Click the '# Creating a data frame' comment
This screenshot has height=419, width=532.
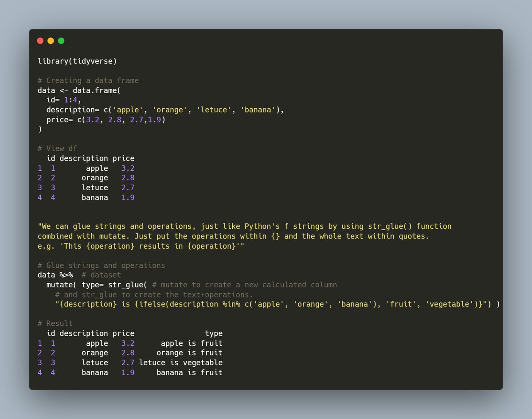[88, 80]
